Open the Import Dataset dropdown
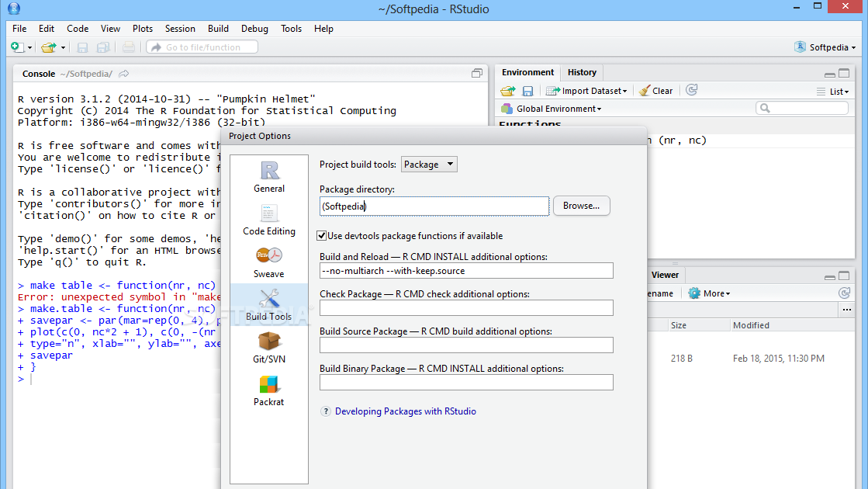 coord(586,91)
